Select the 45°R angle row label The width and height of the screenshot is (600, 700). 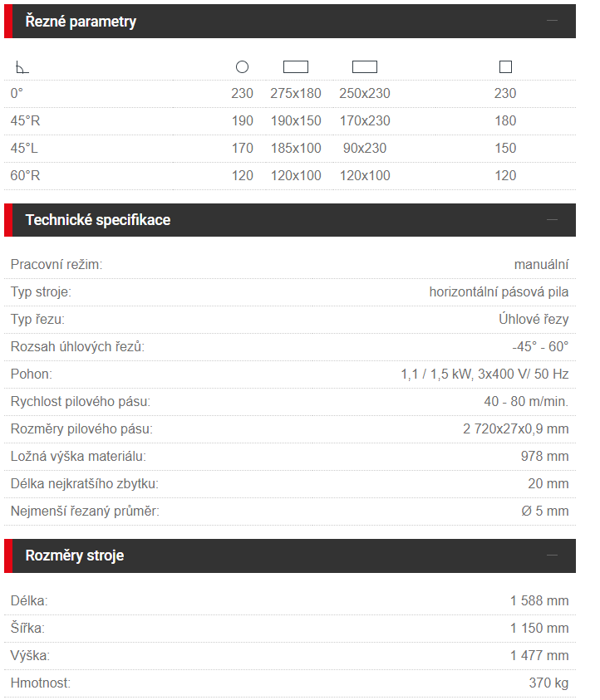(26, 121)
